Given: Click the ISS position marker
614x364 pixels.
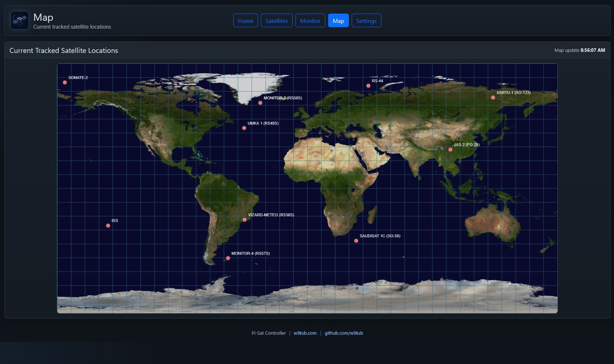Looking at the screenshot, I should click(x=108, y=226).
